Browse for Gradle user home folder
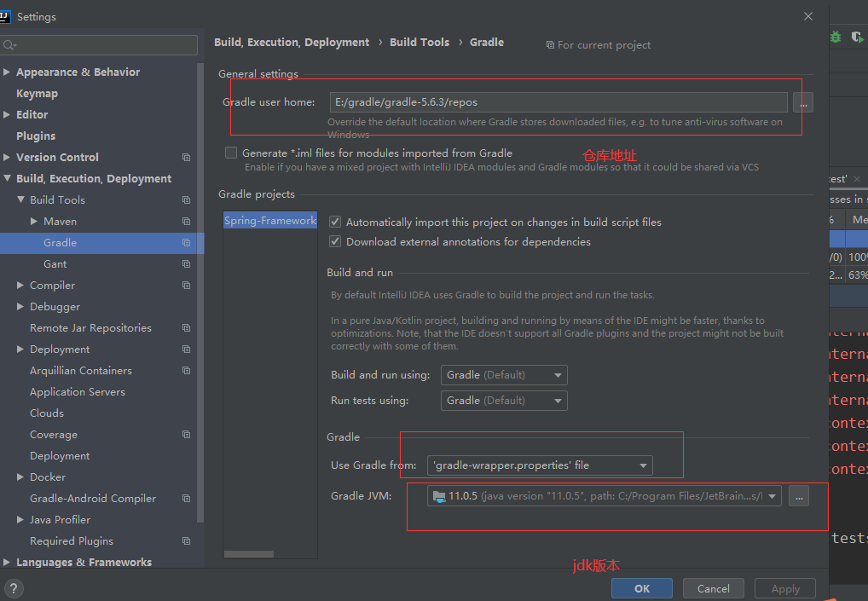 pyautogui.click(x=802, y=102)
